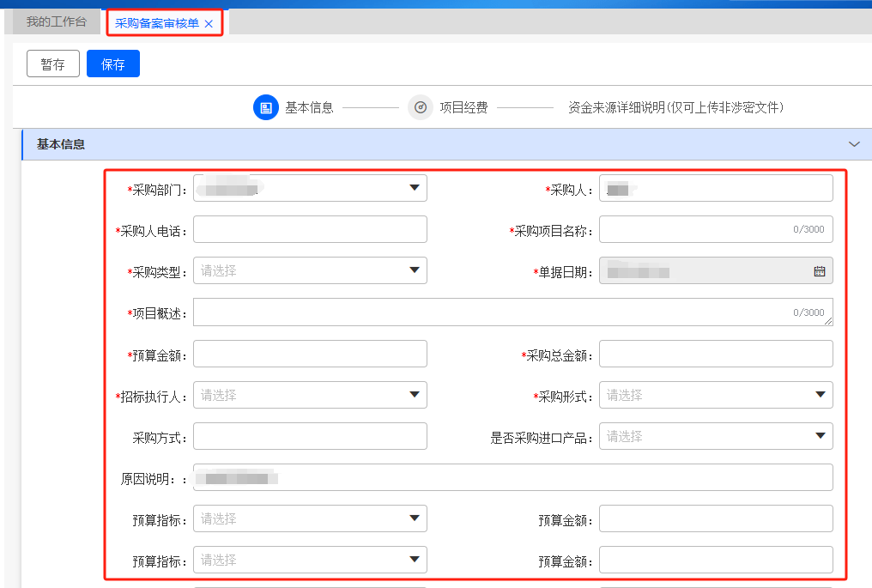Open the 采购形式 dropdown

(x=715, y=396)
